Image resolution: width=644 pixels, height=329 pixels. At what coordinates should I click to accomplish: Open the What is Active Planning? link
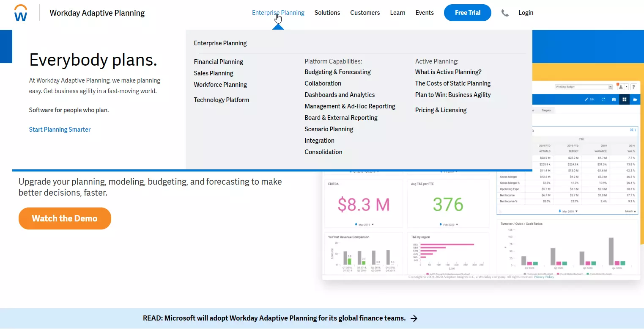click(448, 72)
